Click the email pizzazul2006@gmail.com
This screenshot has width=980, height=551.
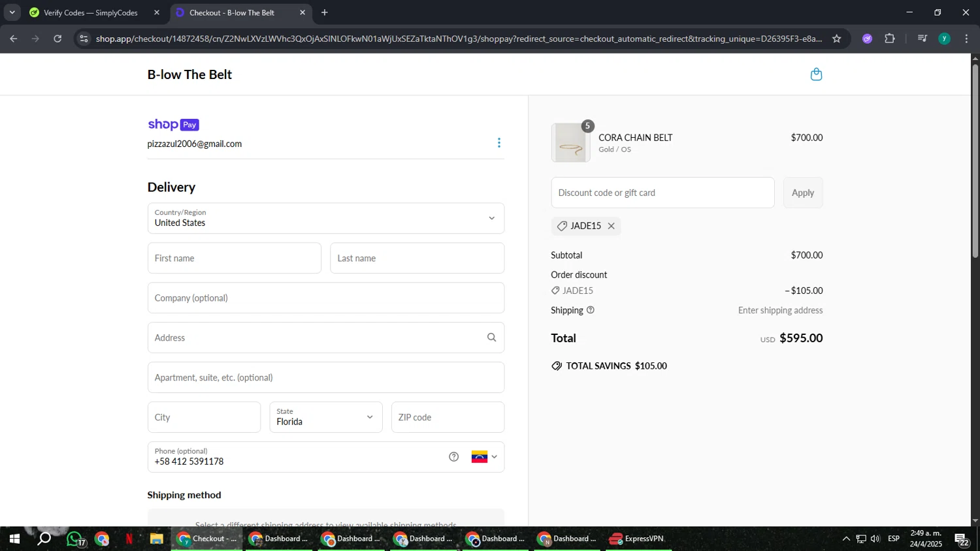195,144
